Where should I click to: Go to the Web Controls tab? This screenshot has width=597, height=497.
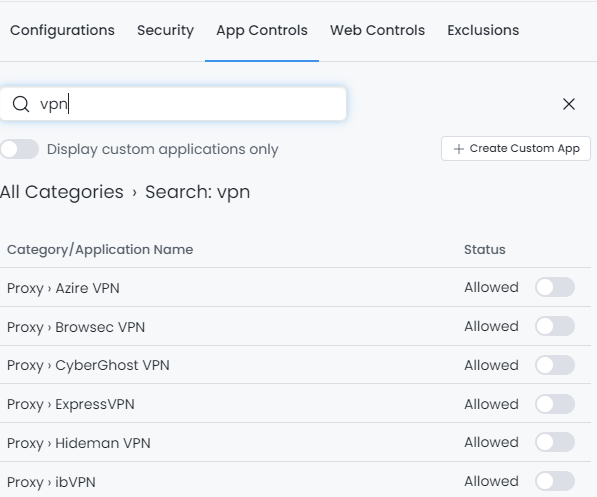click(x=377, y=30)
